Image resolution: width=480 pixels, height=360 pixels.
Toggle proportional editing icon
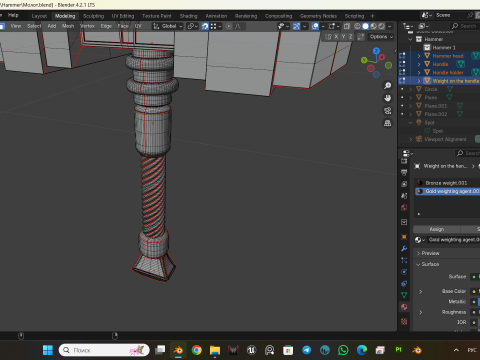coord(229,26)
